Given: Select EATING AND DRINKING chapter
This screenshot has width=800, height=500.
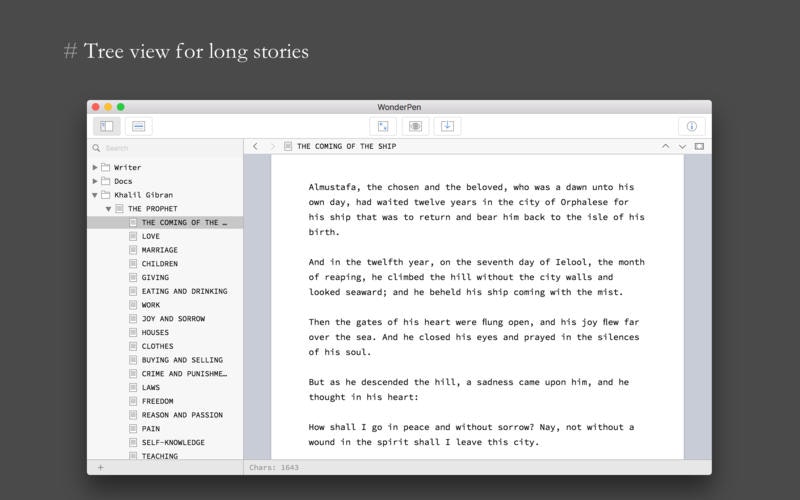Looking at the screenshot, I should pos(184,291).
